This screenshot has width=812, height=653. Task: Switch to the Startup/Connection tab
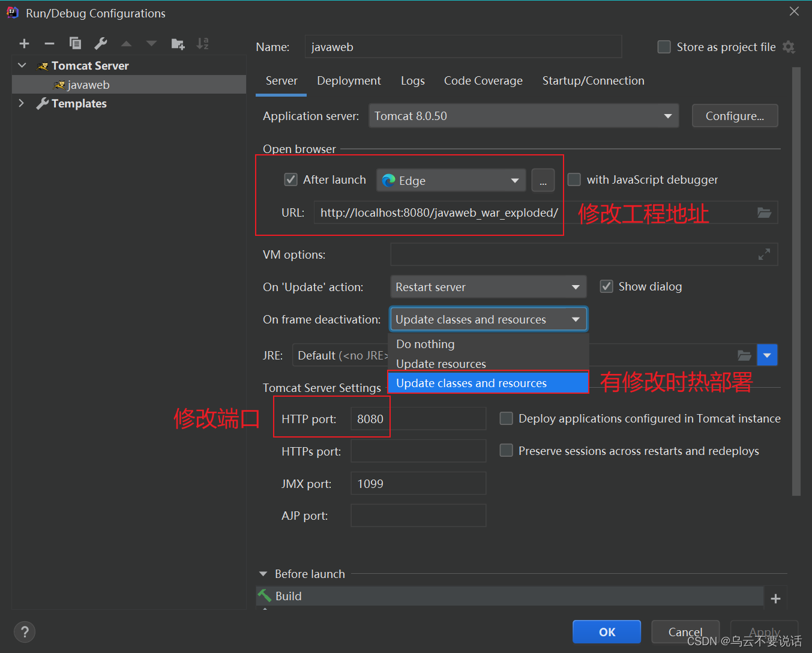pos(593,81)
